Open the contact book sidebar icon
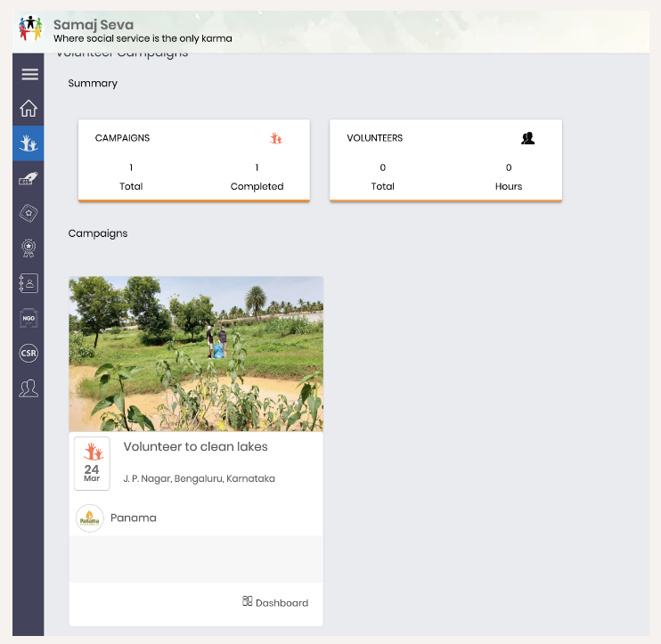 click(x=29, y=283)
